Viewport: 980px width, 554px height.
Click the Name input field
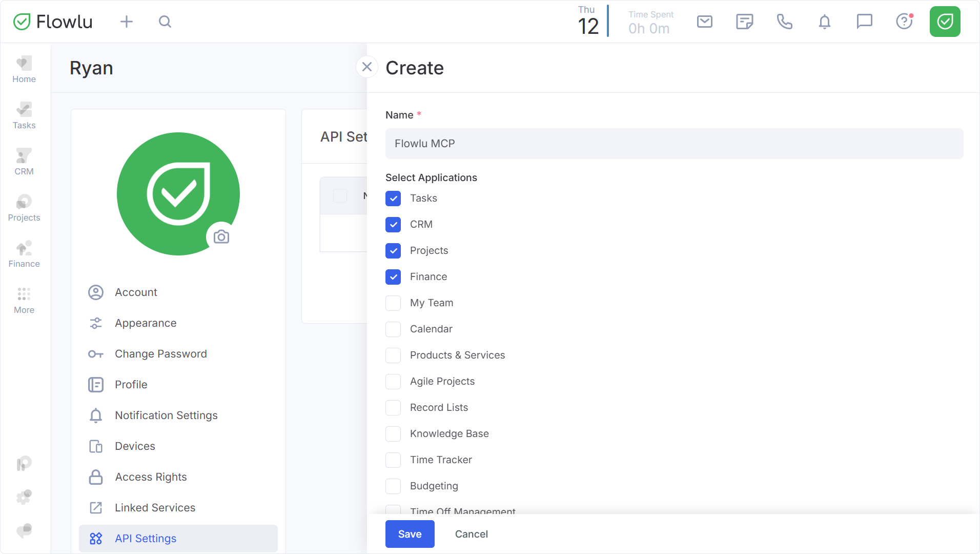click(674, 144)
